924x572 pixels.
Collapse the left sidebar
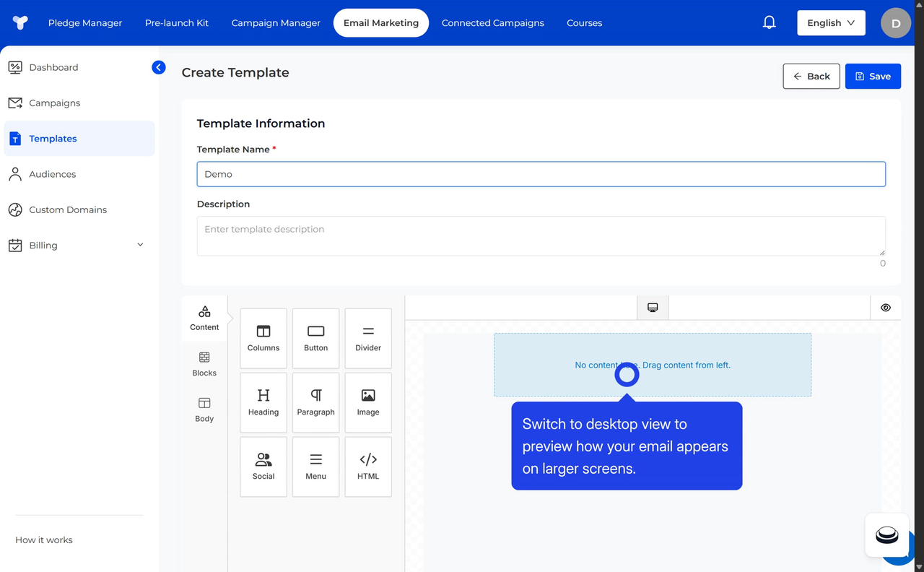pyautogui.click(x=159, y=67)
